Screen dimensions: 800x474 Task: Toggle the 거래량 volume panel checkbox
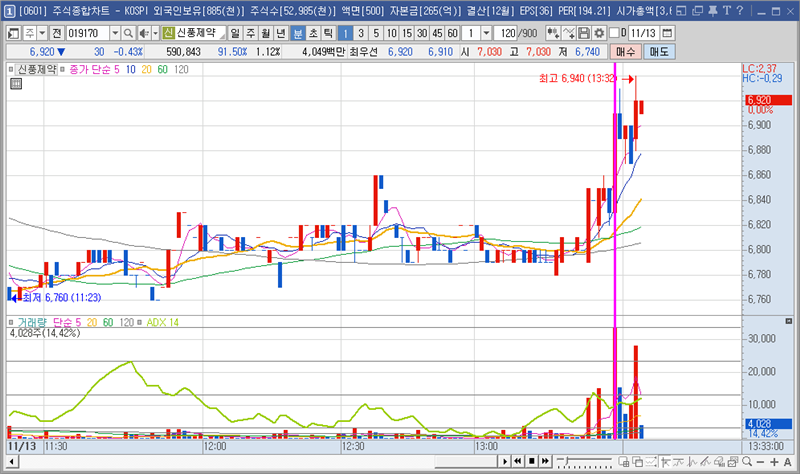coord(11,322)
